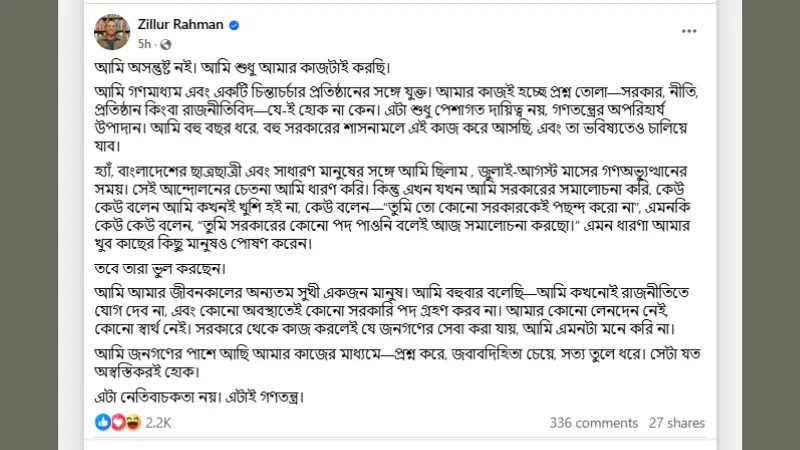
Task: Click the line "তবে তারা ভুল করছেন"
Action: 160,268
